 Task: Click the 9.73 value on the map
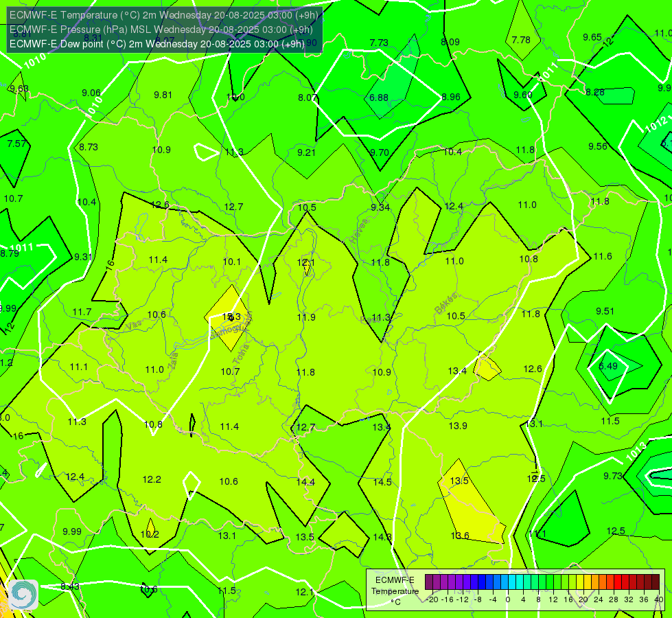(613, 476)
